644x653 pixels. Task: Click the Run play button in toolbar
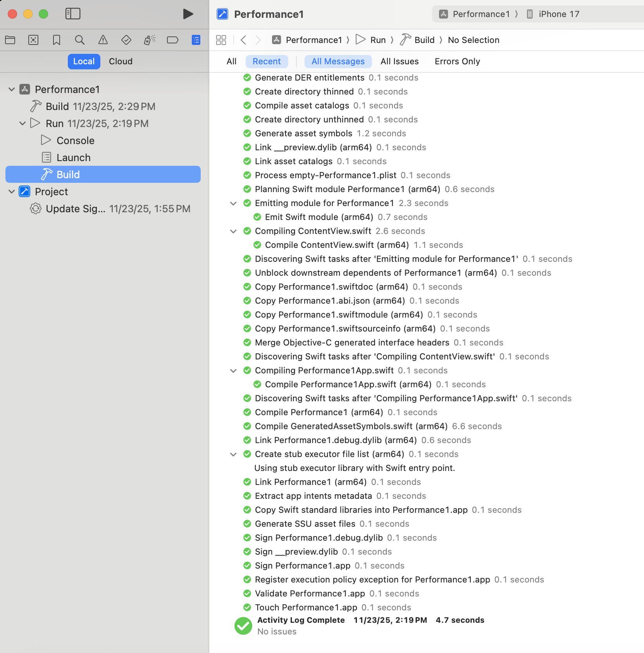coord(188,14)
